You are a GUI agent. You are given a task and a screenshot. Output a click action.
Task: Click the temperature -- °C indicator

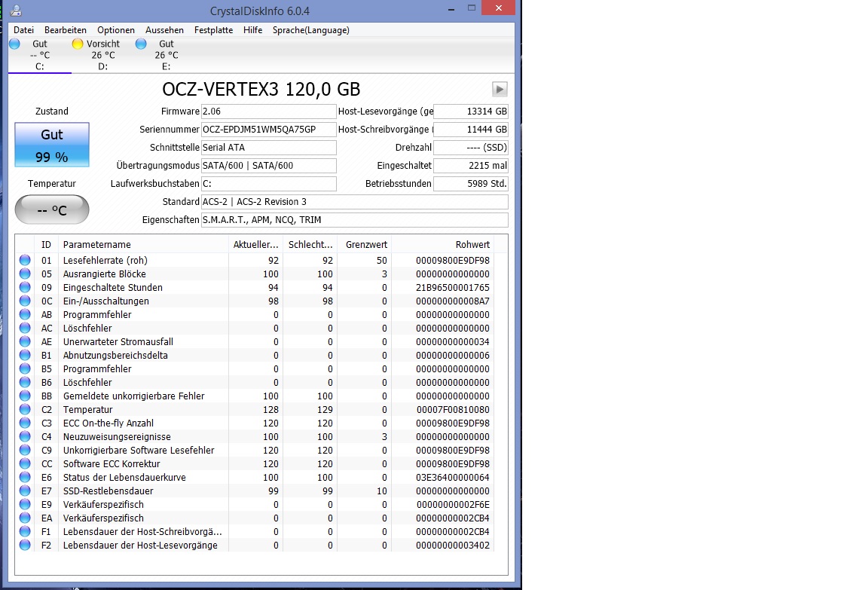(x=51, y=209)
